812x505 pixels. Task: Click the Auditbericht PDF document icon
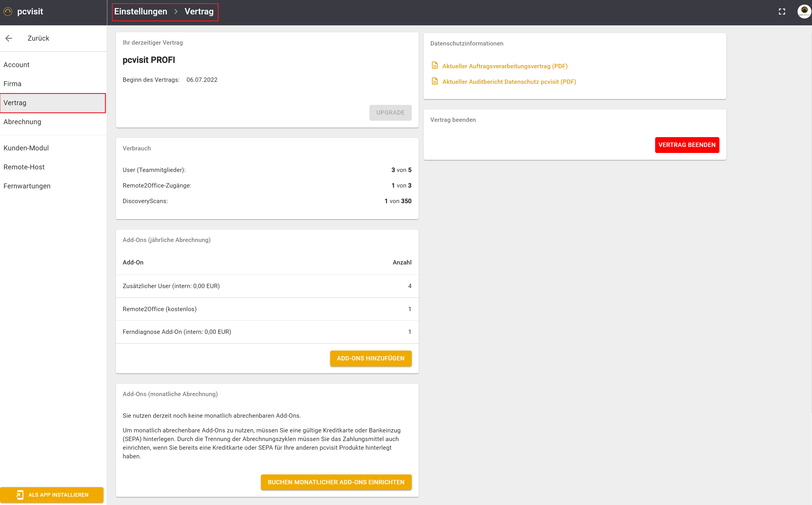(x=435, y=81)
